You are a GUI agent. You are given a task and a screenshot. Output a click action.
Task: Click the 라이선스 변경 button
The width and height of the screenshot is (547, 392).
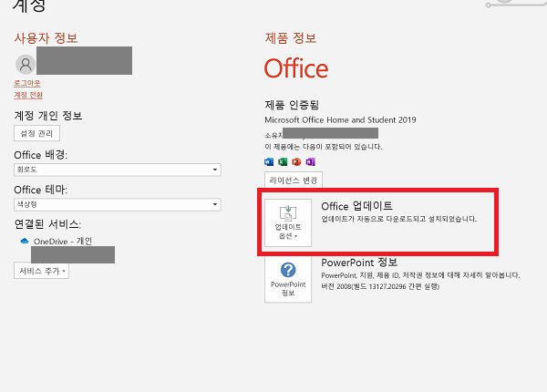tap(294, 181)
